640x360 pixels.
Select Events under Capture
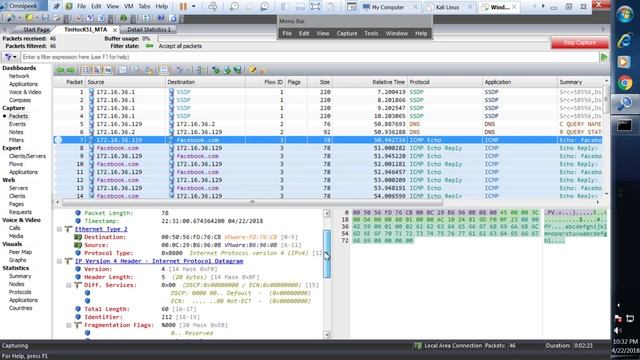click(17, 124)
